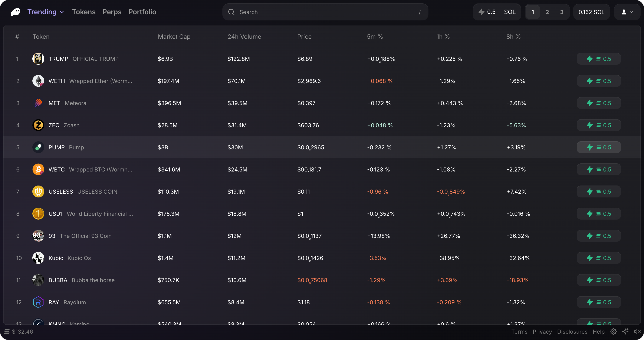This screenshot has height=340, width=644.
Task: Click the ghost logo home icon
Action: pos(16,12)
